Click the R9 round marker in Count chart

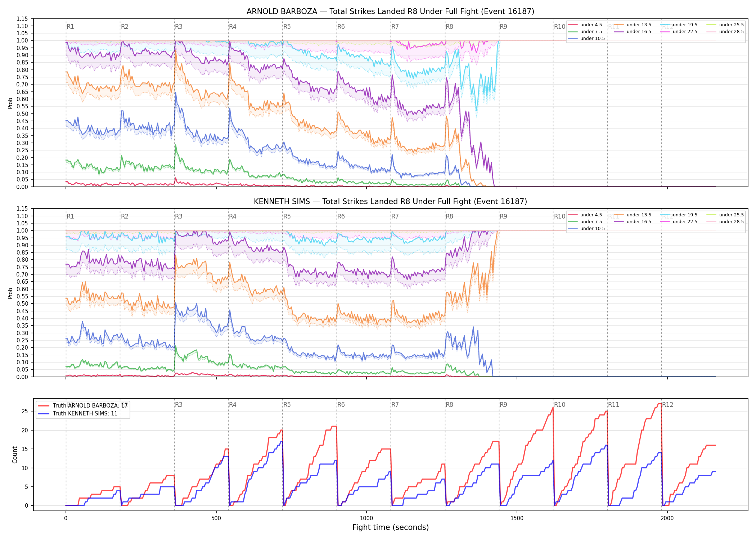[x=503, y=405]
